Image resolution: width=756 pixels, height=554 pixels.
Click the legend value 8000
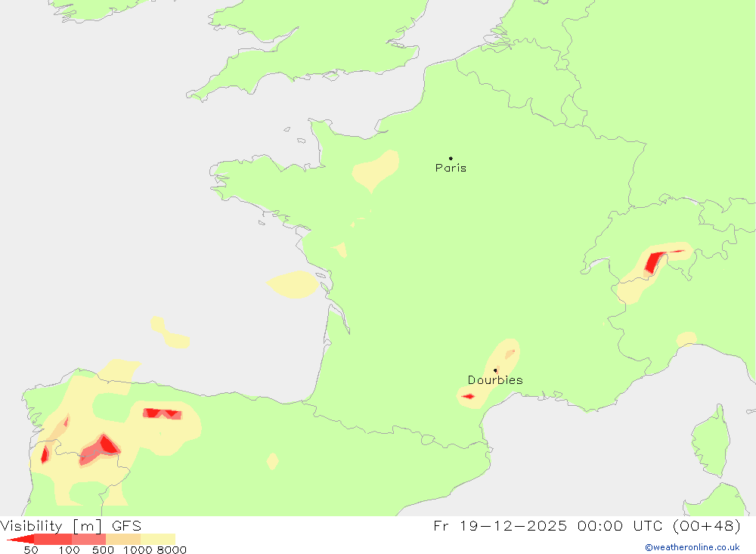[172, 549]
